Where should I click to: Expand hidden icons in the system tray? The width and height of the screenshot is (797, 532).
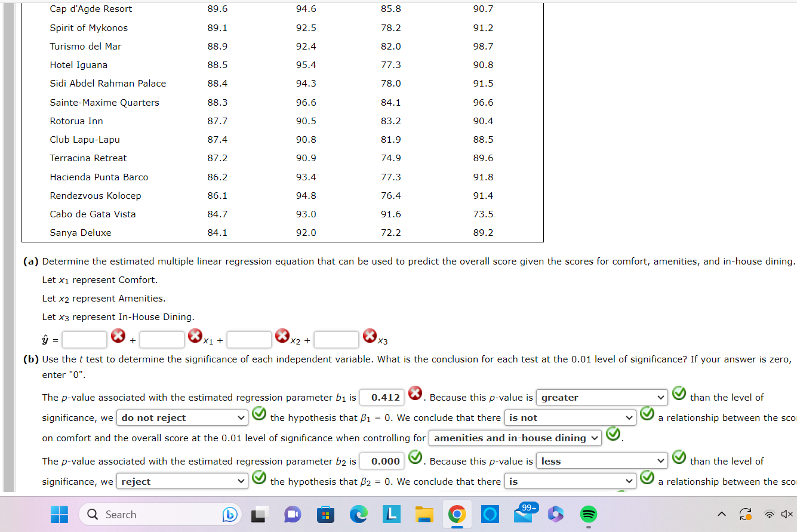pyautogui.click(x=721, y=514)
